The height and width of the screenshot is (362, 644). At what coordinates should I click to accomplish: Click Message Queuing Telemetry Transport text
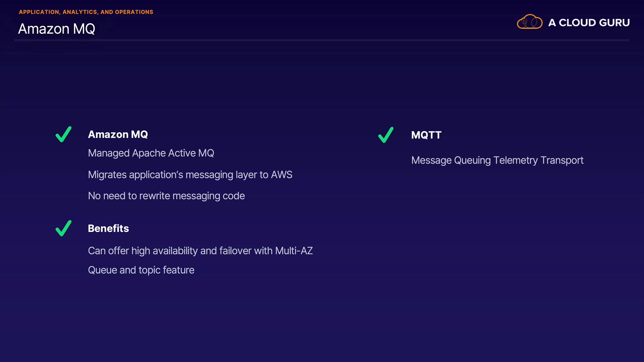(x=497, y=160)
